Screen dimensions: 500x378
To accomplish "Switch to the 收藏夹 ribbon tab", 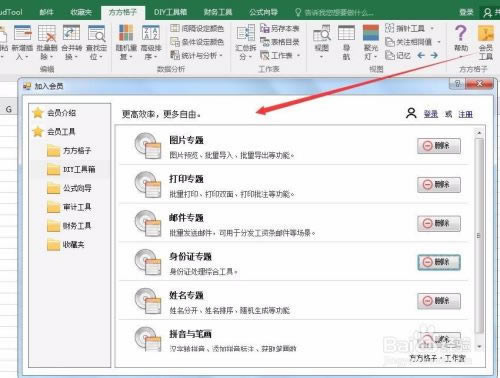I will point(81,12).
